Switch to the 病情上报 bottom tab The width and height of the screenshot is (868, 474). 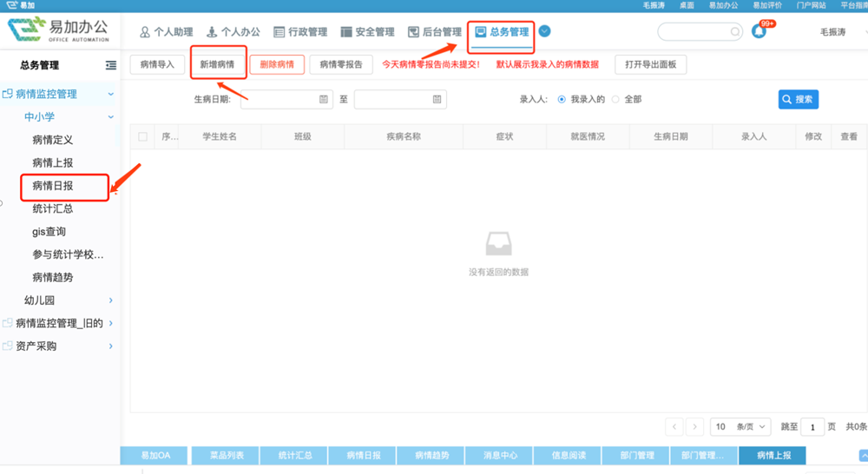pos(773,455)
